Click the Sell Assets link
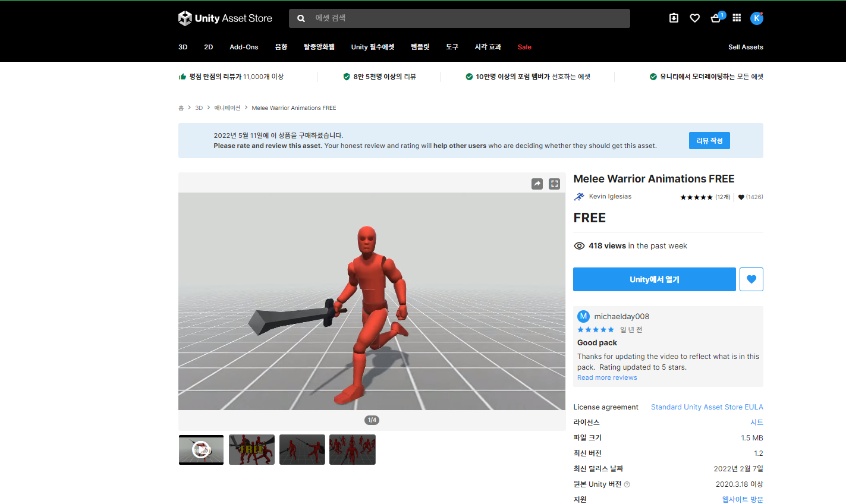 point(746,47)
